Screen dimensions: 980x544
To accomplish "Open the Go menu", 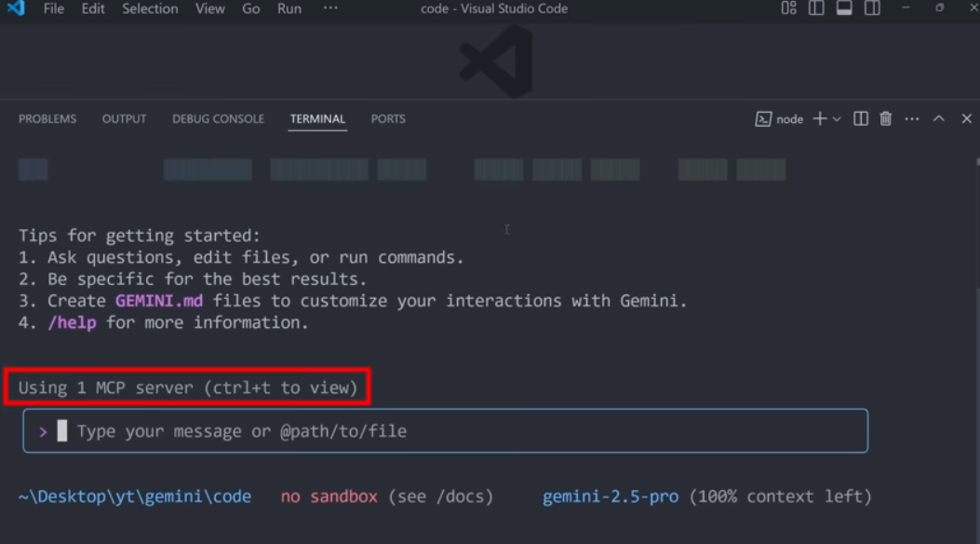I will click(251, 8).
